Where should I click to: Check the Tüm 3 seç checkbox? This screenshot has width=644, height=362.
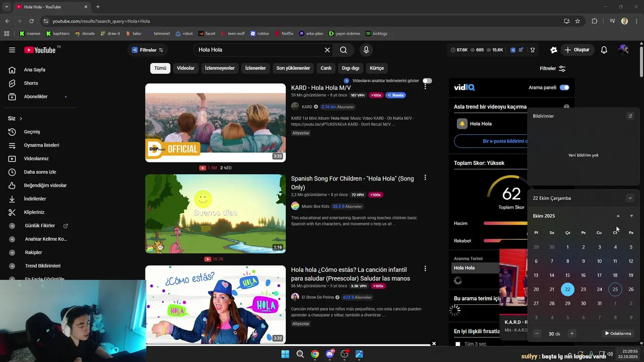(x=458, y=344)
